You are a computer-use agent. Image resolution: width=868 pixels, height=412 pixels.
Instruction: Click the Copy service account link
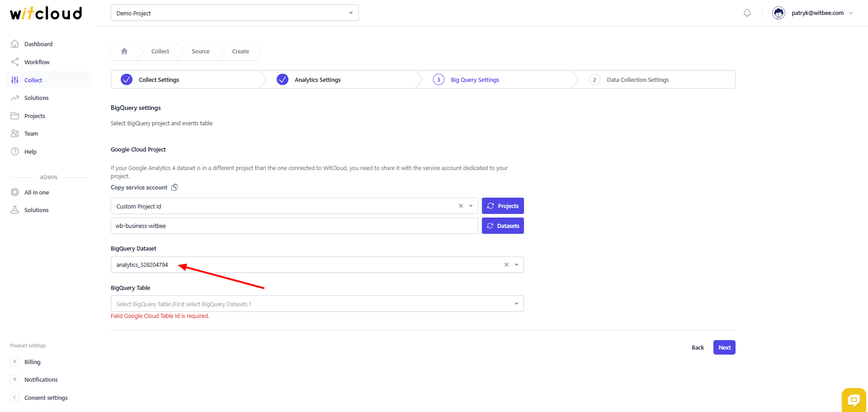point(139,187)
